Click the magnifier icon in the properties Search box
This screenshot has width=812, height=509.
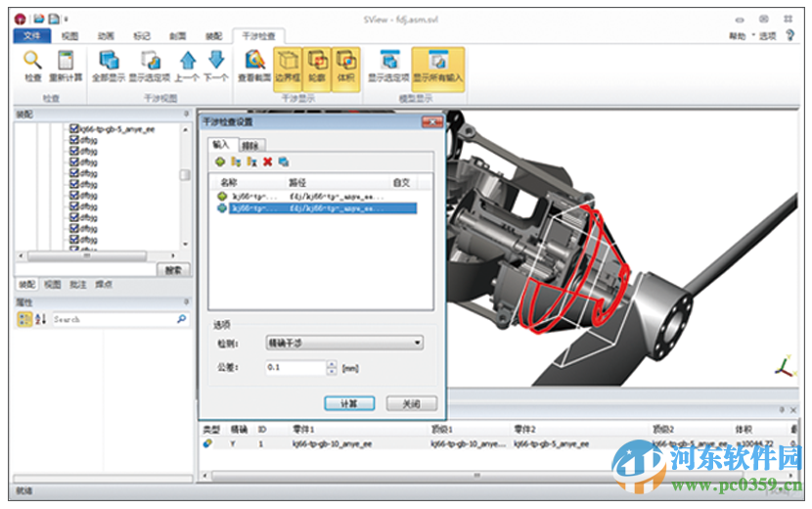pos(181,319)
